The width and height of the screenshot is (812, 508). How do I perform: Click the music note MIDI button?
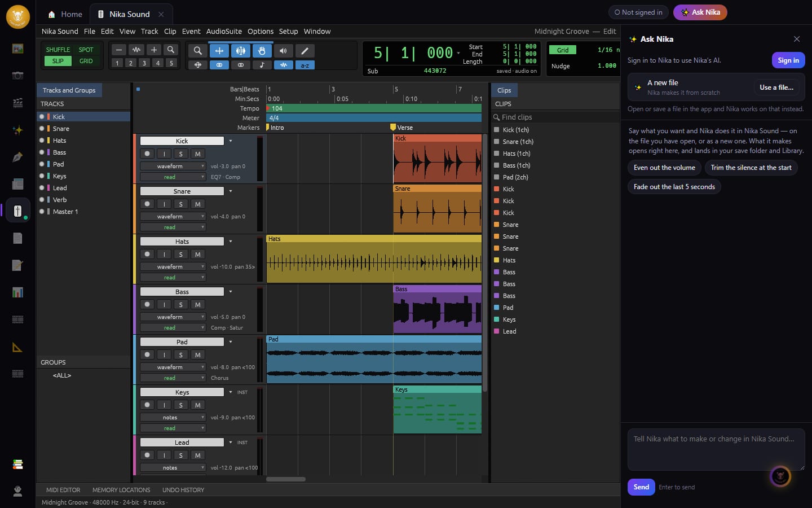tap(262, 65)
